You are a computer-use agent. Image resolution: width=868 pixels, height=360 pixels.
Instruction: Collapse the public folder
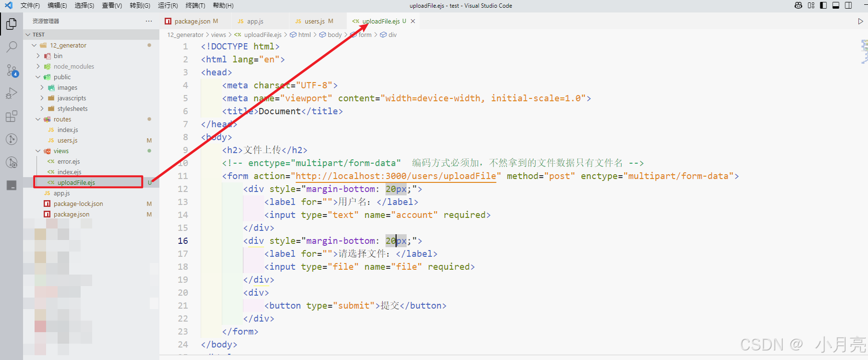[38, 77]
